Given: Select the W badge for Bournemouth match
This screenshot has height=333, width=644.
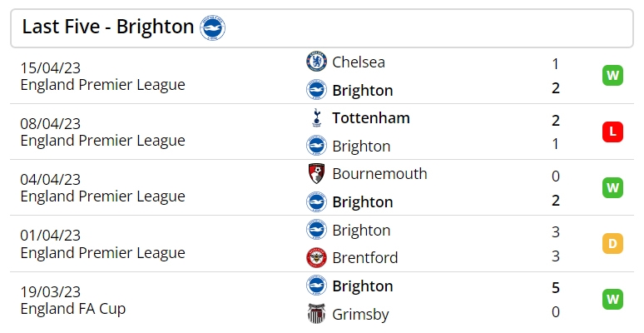Looking at the screenshot, I should coord(612,187).
